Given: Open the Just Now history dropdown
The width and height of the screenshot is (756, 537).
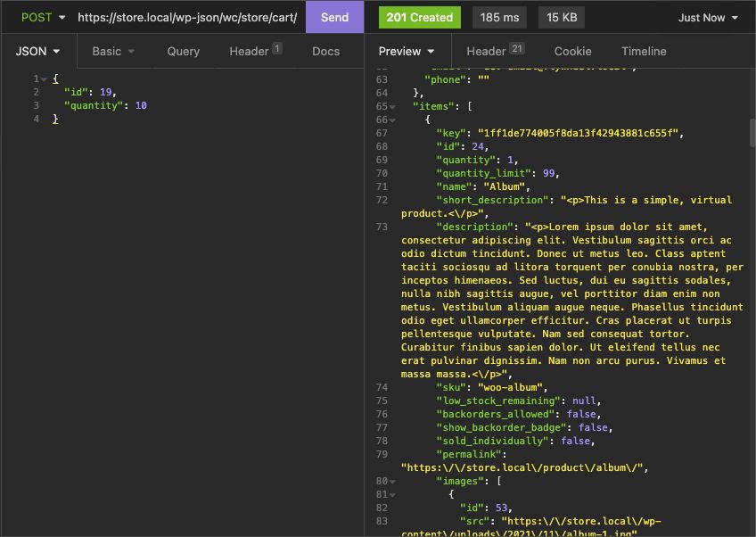Looking at the screenshot, I should pos(708,17).
